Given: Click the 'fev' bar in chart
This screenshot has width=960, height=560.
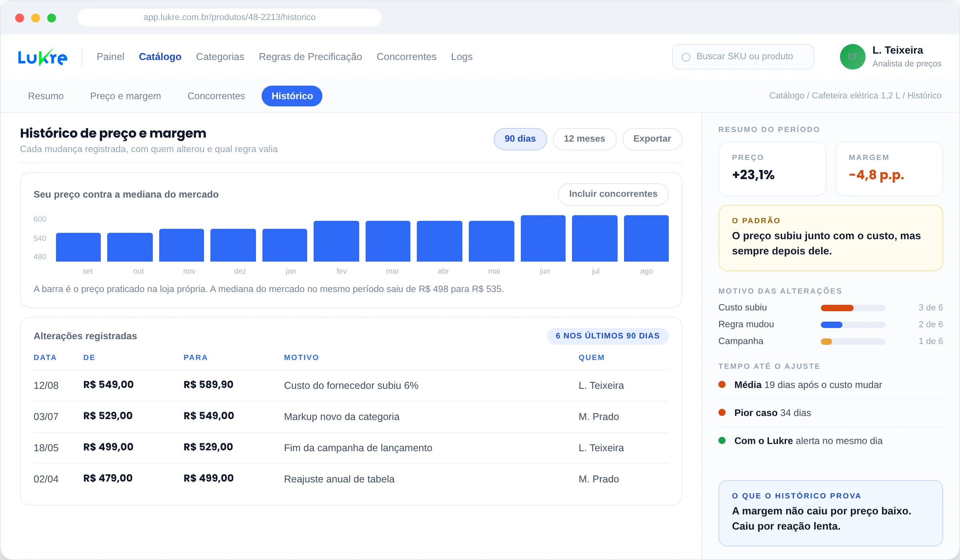Looking at the screenshot, I should [336, 241].
